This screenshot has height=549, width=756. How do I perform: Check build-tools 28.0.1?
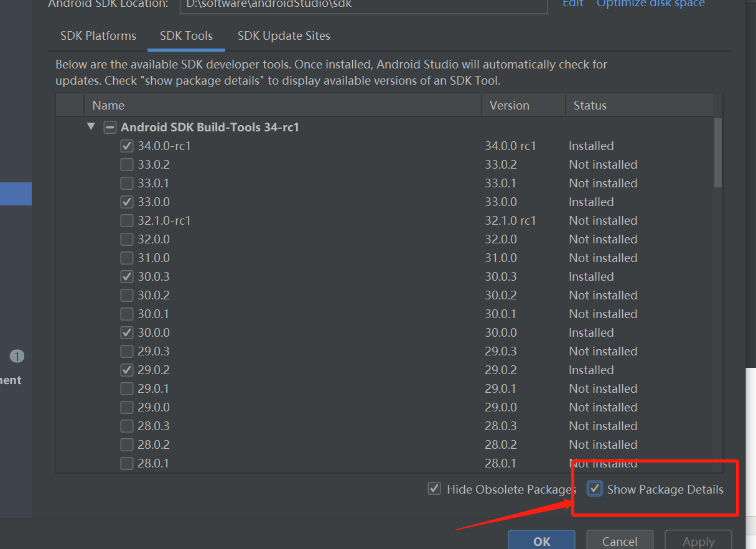(x=127, y=463)
